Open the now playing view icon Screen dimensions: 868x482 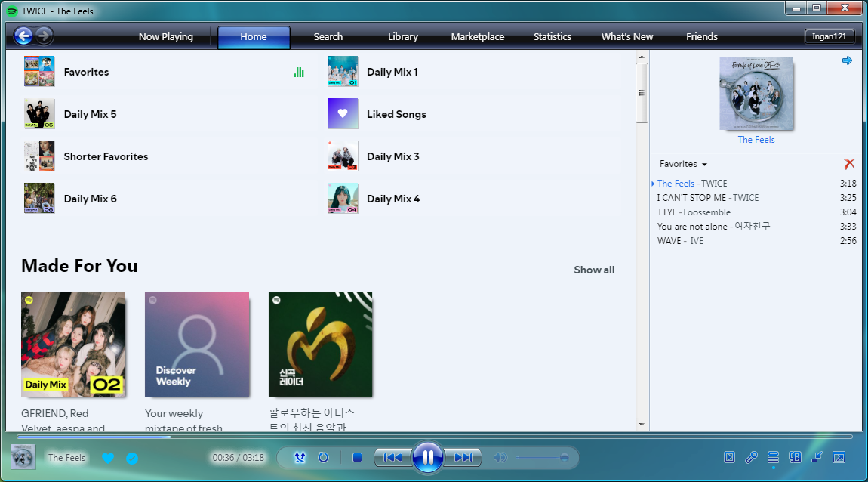(730, 457)
